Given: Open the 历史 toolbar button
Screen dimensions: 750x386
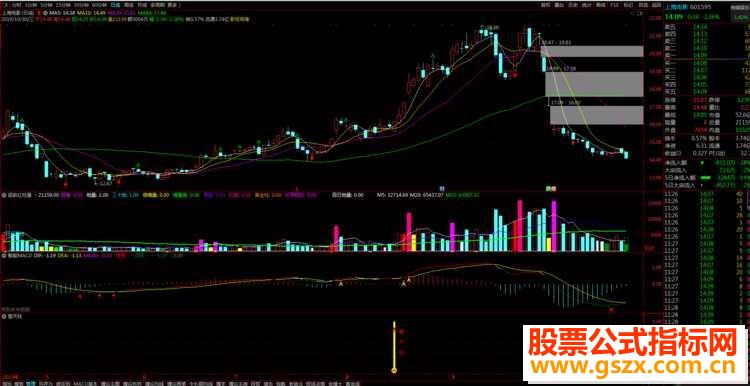Looking at the screenshot, I should [573, 5].
